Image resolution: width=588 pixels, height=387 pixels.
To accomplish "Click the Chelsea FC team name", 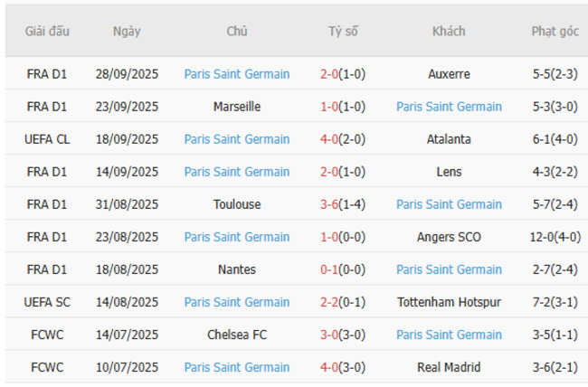I will 237,335.
